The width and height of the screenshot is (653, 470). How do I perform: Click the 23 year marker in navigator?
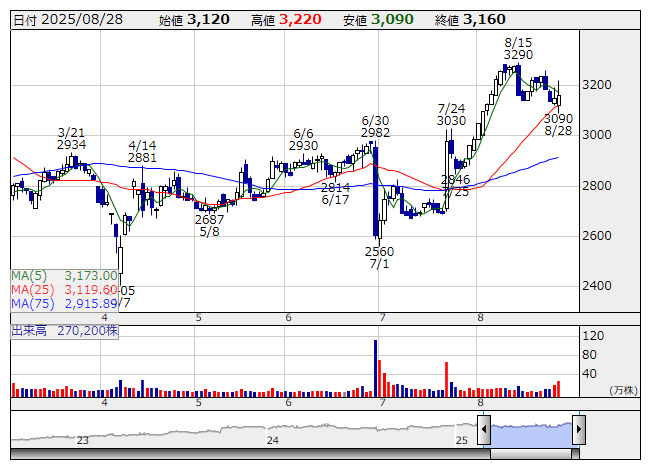[82, 440]
